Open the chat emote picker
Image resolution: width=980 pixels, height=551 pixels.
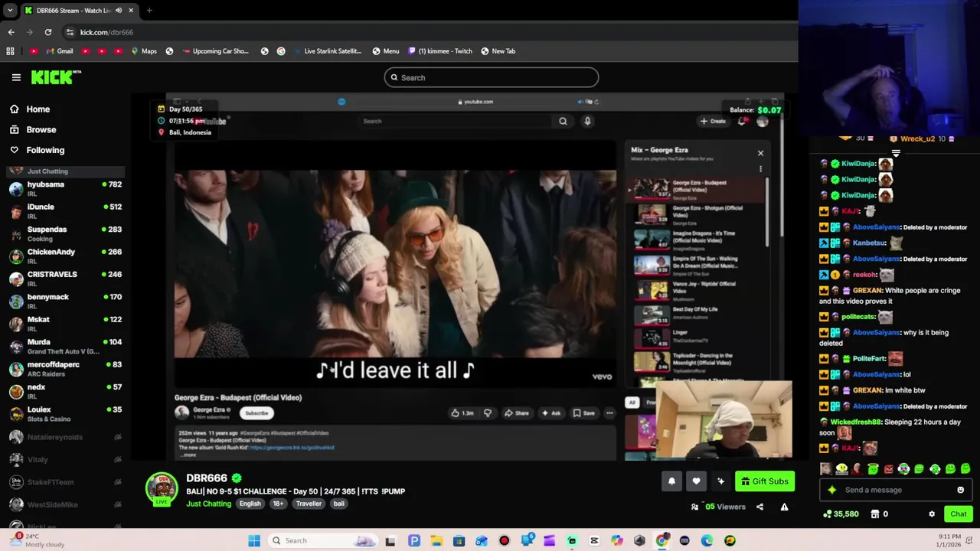[x=960, y=490]
